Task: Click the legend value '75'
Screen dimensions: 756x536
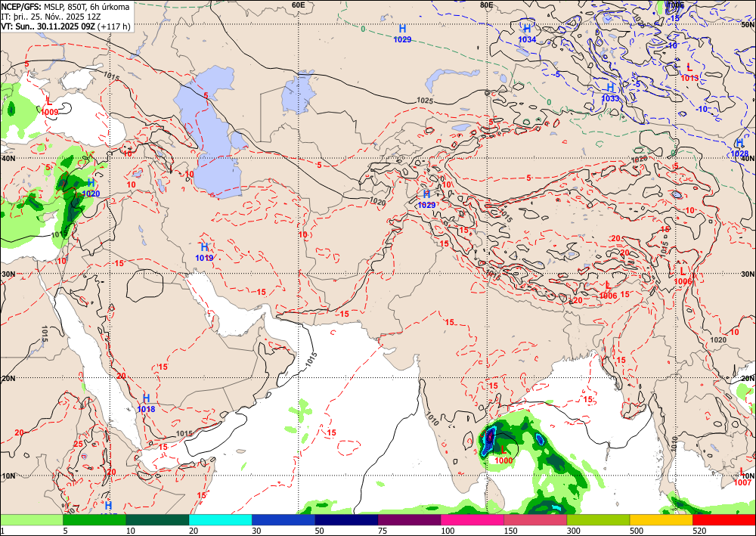Action: [383, 531]
